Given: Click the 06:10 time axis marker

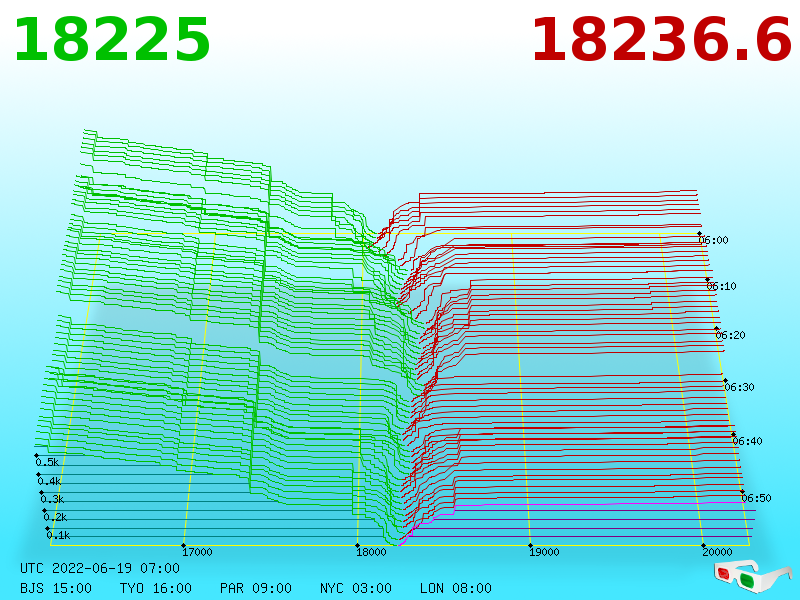Looking at the screenshot, I should point(721,286).
